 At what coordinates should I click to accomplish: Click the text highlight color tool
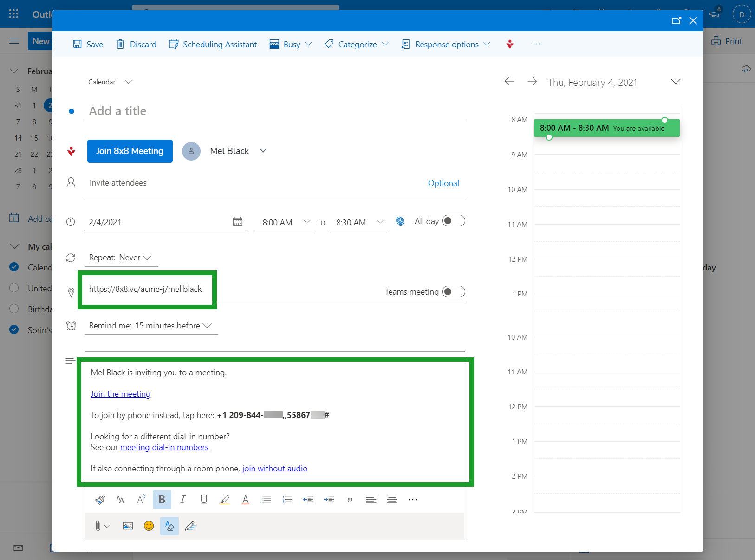tap(225, 500)
